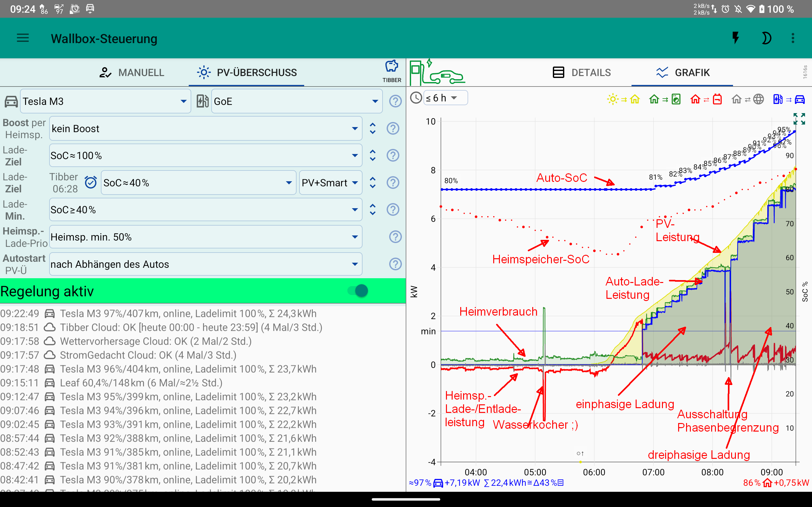Toggle PV to house series filter
The width and height of the screenshot is (812, 507).
click(623, 99)
